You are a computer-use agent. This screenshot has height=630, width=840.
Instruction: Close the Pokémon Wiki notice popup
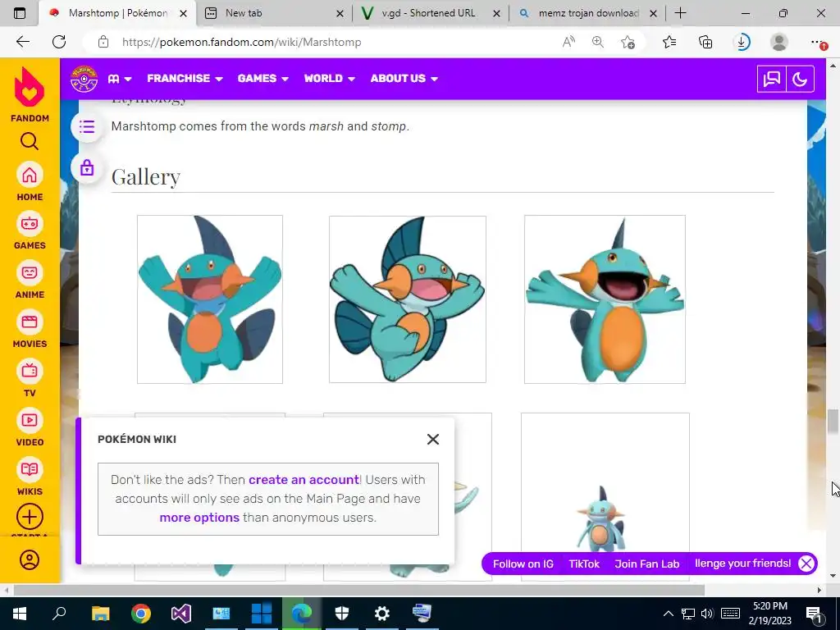click(x=433, y=440)
